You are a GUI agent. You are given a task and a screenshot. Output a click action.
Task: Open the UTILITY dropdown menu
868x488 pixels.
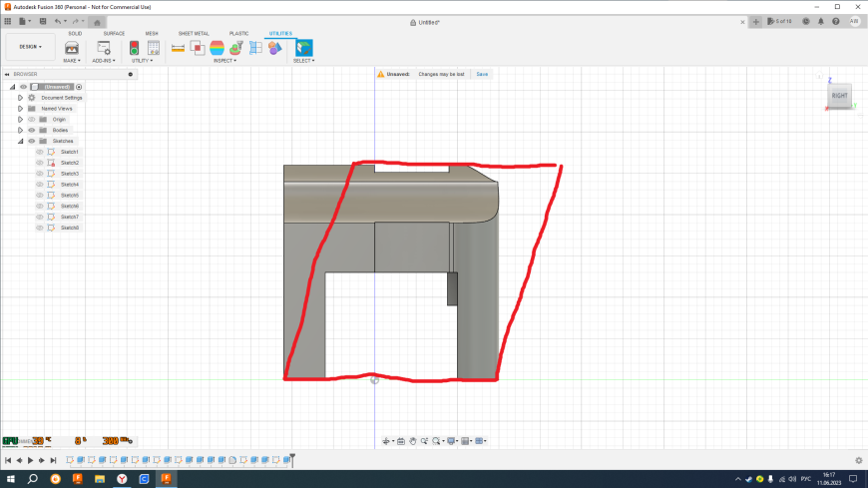click(143, 61)
